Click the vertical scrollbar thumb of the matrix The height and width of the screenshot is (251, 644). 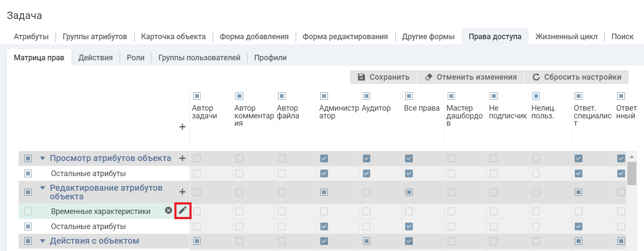click(x=632, y=173)
